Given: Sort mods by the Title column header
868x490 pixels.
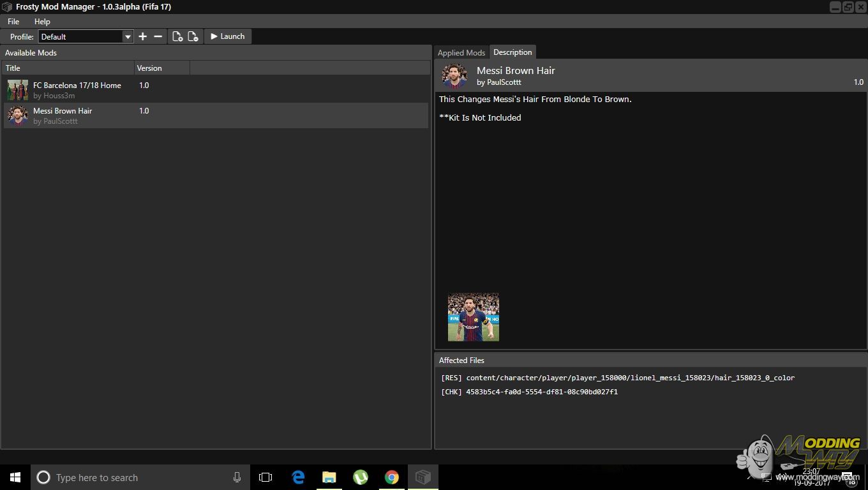Looking at the screenshot, I should pos(68,68).
